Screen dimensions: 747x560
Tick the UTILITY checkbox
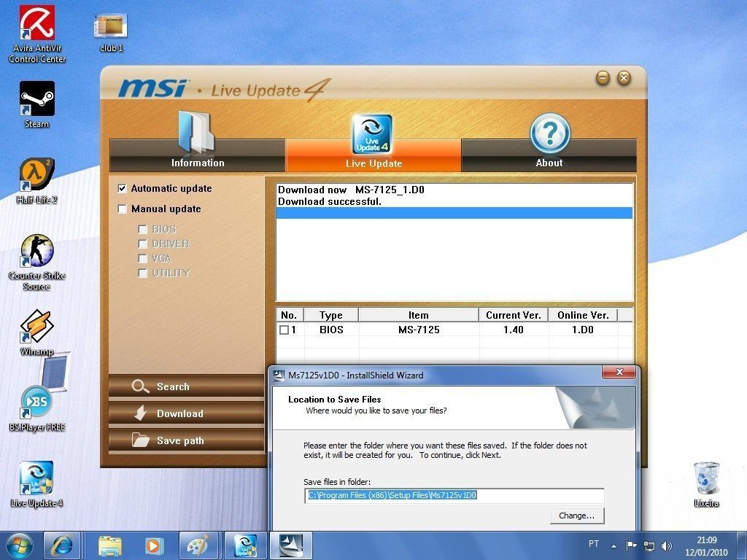coord(142,273)
